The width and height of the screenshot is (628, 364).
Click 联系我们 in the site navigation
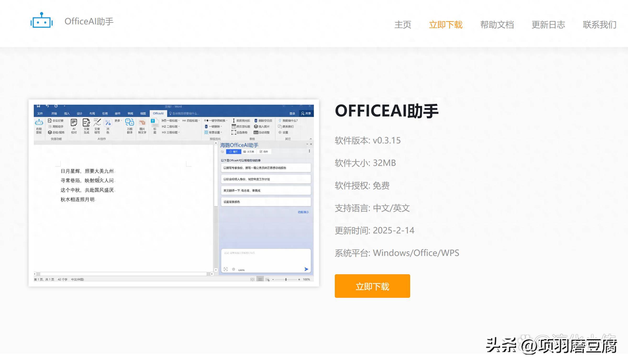tap(599, 25)
